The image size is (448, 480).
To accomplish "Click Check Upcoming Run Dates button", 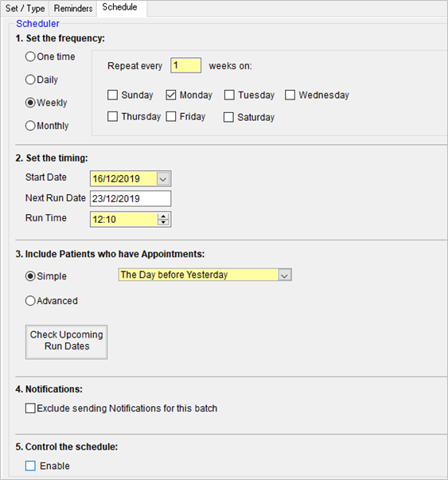I will (x=66, y=342).
